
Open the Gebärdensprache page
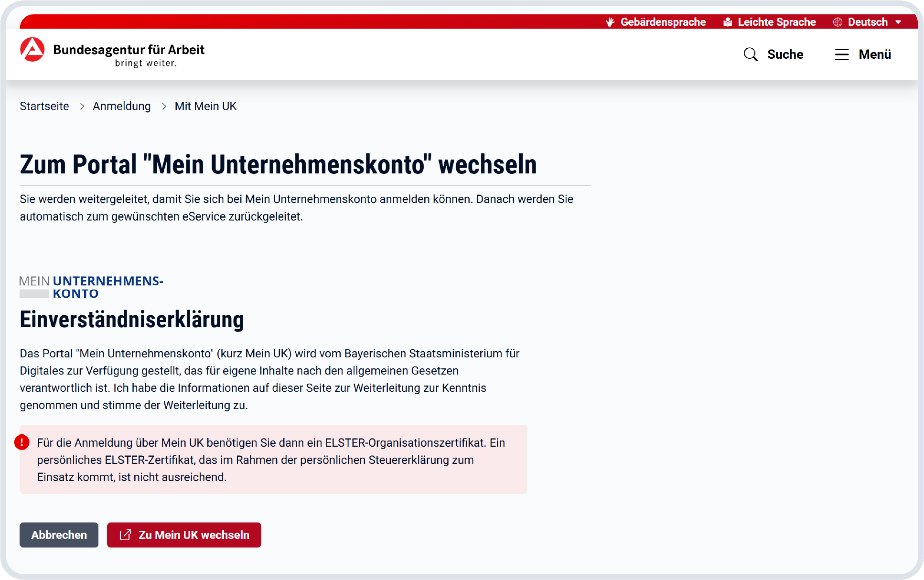pyautogui.click(x=663, y=21)
